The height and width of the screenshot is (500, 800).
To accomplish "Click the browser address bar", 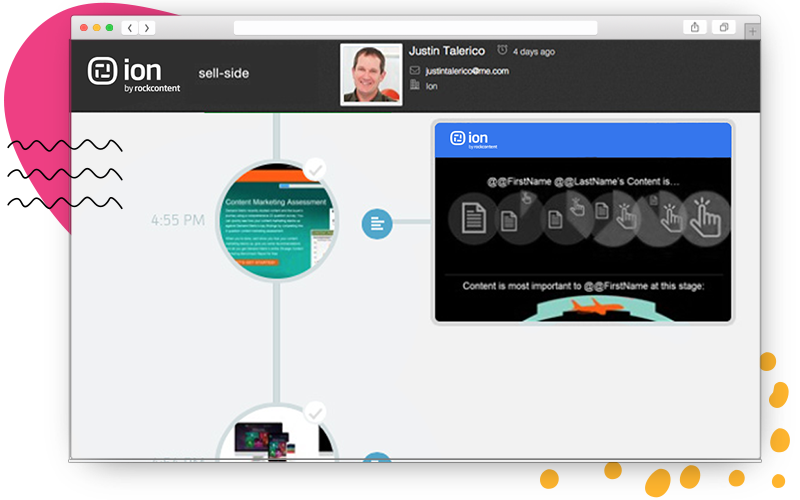I will [x=415, y=28].
